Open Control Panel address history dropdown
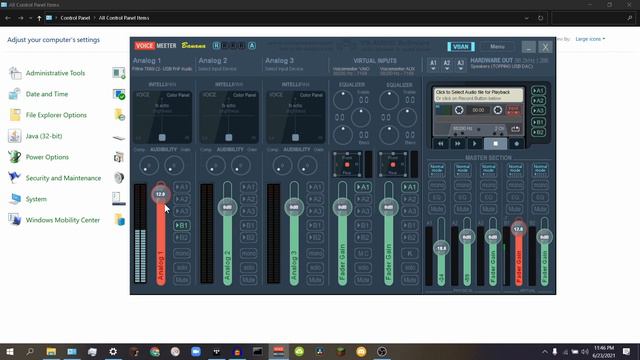 pos(527,18)
